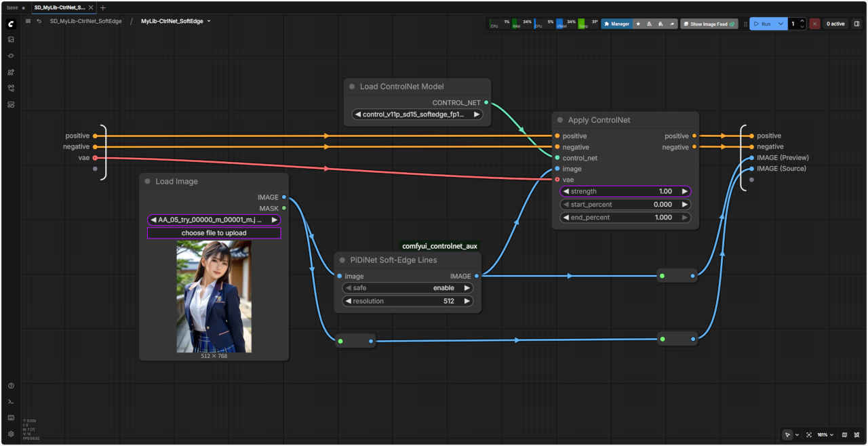Click the Manager button
This screenshot has width=868, height=446.
pos(616,24)
